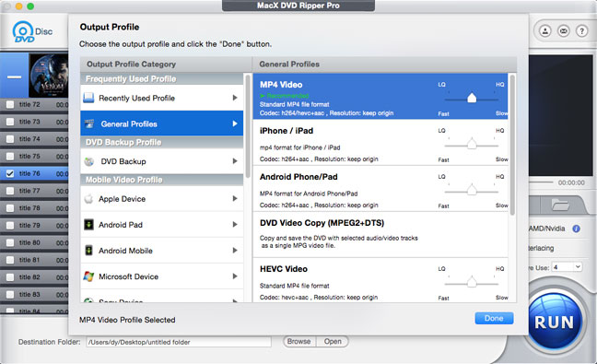Choose the iPhone / iPad profile
This screenshot has width=597, height=364.
pos(380,143)
